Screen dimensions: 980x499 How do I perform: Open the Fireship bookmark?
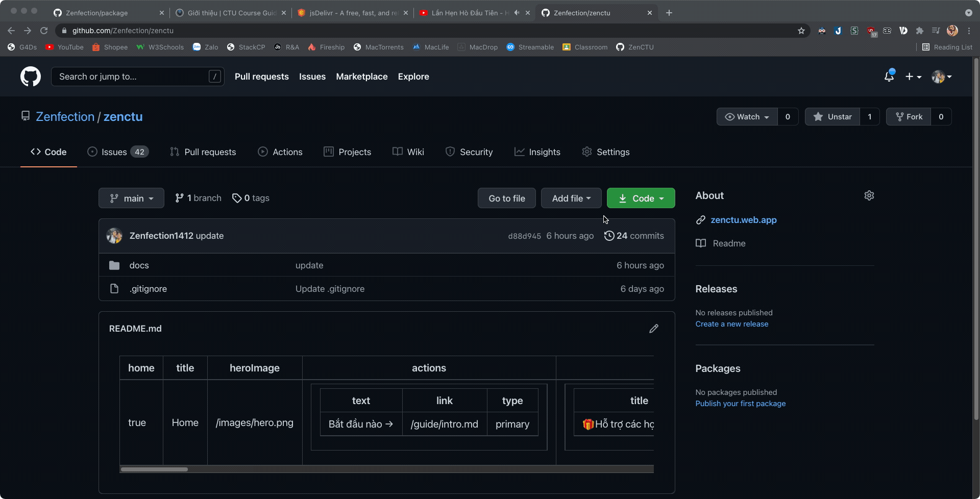pyautogui.click(x=327, y=47)
